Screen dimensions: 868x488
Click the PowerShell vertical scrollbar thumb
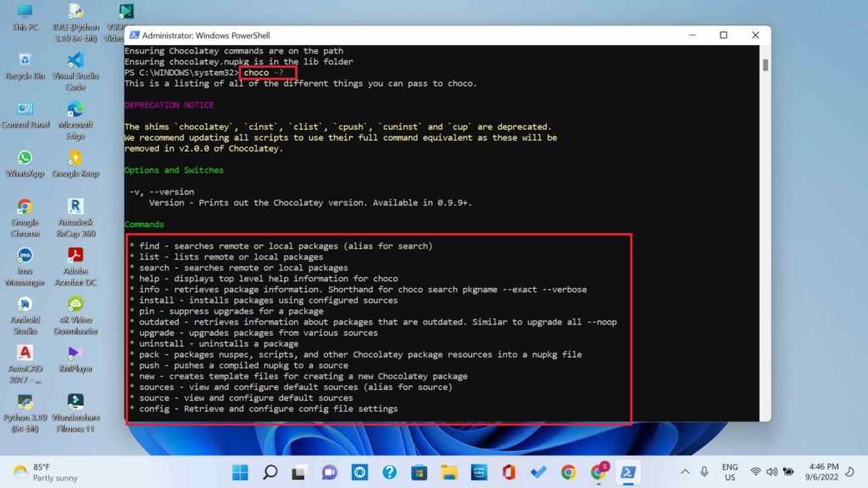click(x=765, y=64)
